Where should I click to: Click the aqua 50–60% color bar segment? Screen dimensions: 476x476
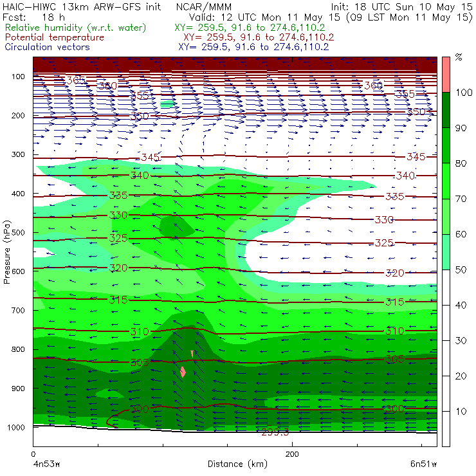[446, 252]
